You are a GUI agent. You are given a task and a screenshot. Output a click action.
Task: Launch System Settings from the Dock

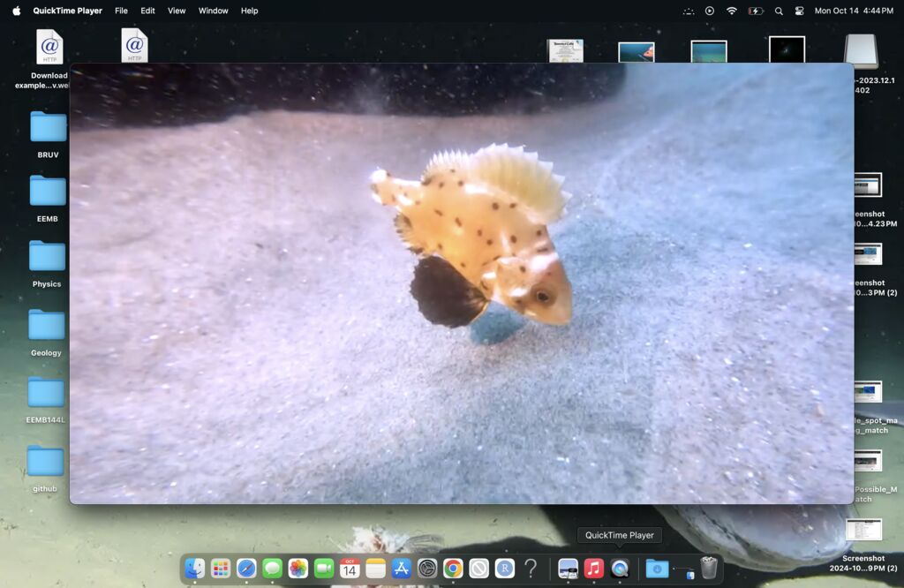(427, 569)
